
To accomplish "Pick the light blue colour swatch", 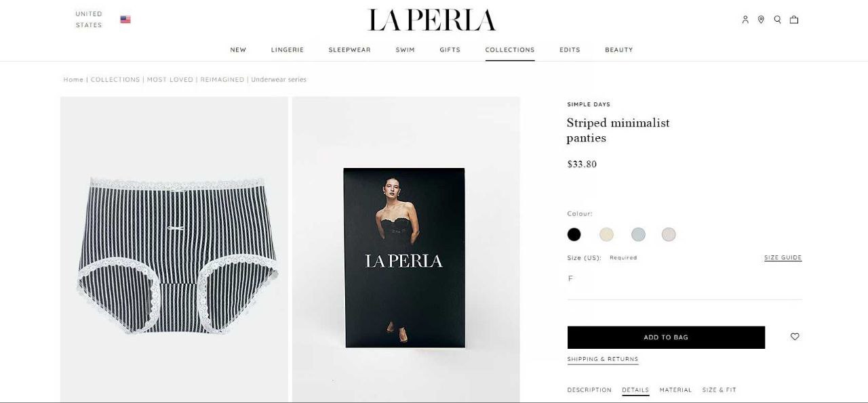I will 638,234.
